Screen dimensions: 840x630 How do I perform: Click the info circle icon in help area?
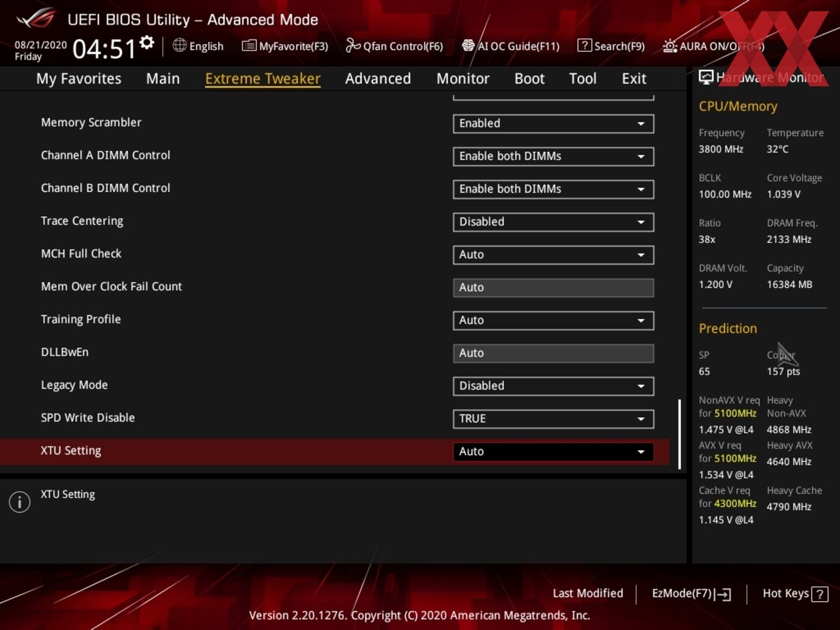20,502
